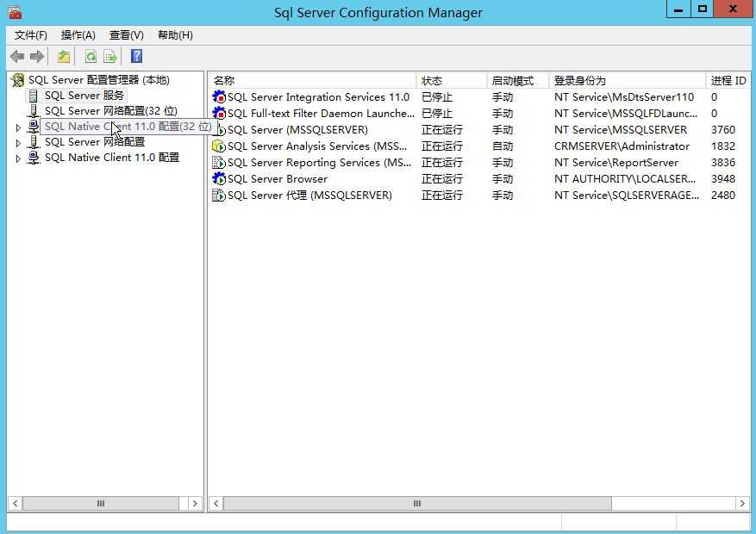Viewport: 756px width, 534px height.
Task: Expand the SQL Server 网络配置 node
Action: [x=18, y=143]
